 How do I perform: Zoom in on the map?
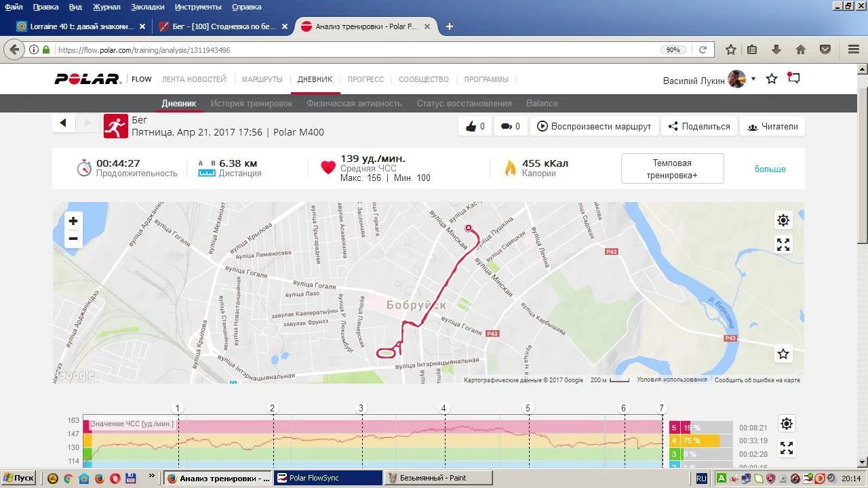click(73, 221)
